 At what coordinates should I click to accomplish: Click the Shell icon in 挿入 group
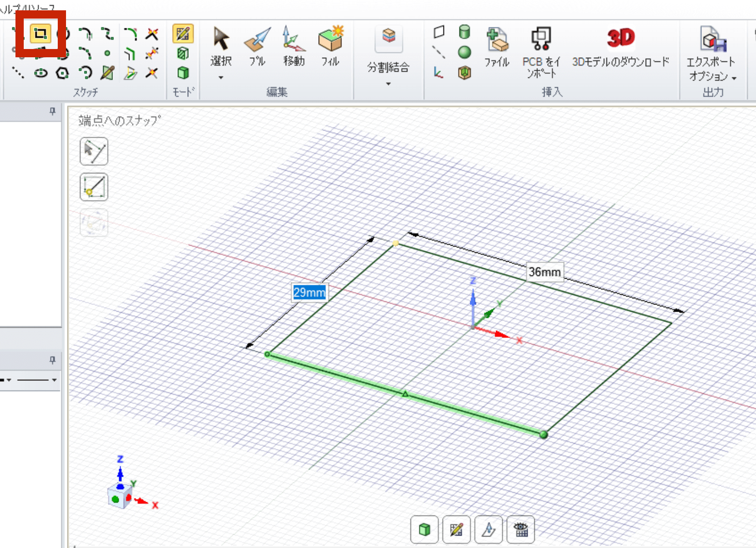click(x=465, y=73)
